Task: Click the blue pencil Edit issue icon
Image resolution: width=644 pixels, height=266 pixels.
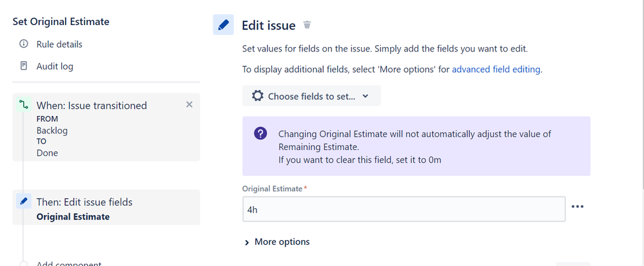Action: point(223,25)
